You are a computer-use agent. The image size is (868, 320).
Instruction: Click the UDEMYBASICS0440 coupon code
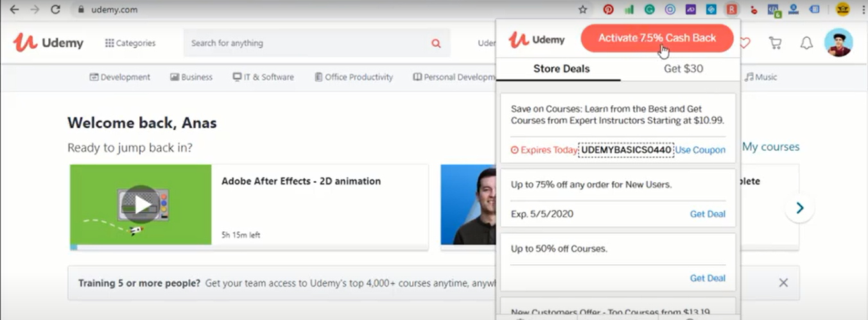[627, 150]
